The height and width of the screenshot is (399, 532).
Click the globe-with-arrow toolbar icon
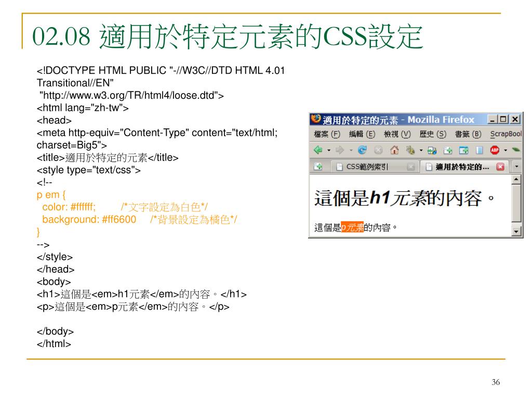point(432,150)
